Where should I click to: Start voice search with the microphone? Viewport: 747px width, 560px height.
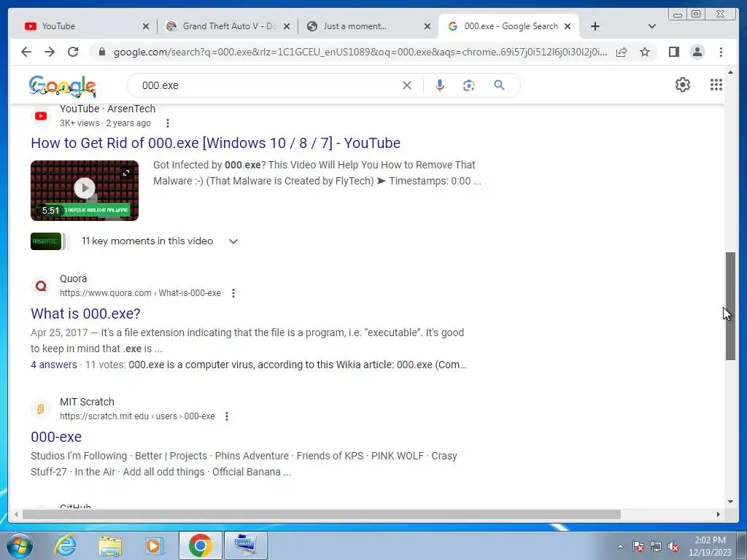point(440,85)
